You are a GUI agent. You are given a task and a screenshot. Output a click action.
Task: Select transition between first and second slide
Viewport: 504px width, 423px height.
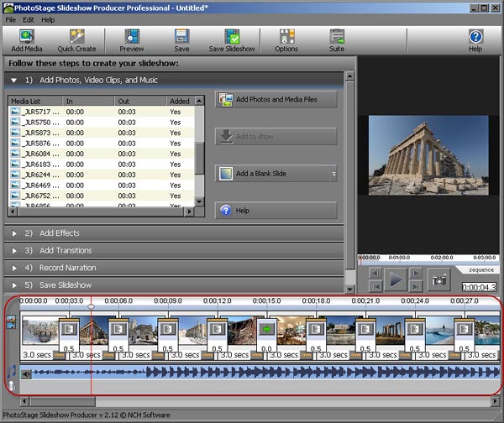click(x=69, y=336)
